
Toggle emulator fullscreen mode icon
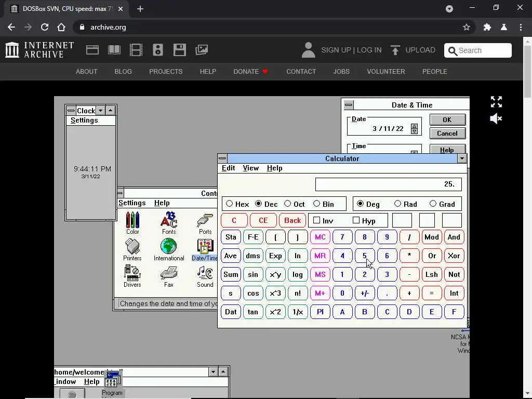point(496,102)
